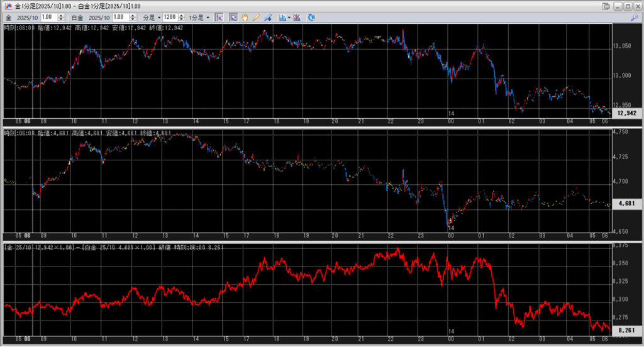This screenshot has height=347, width=644.
Task: Toggle the crosshair cursor icon in the toolbar
Action: click(x=219, y=17)
